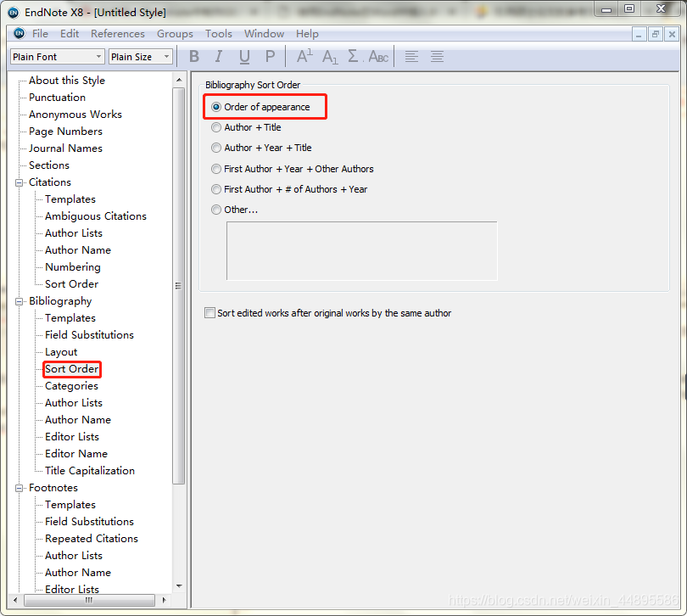Open the References menu
Image resolution: width=687 pixels, height=616 pixels.
click(x=118, y=34)
